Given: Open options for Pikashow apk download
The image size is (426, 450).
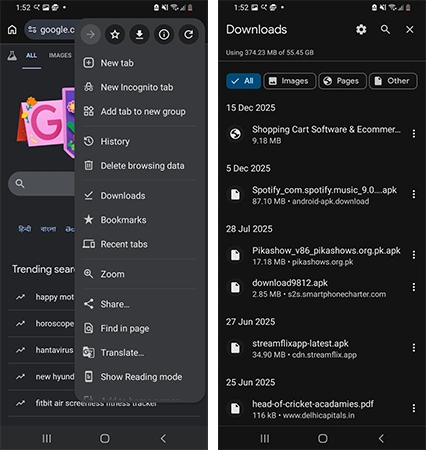Looking at the screenshot, I should coord(414,255).
